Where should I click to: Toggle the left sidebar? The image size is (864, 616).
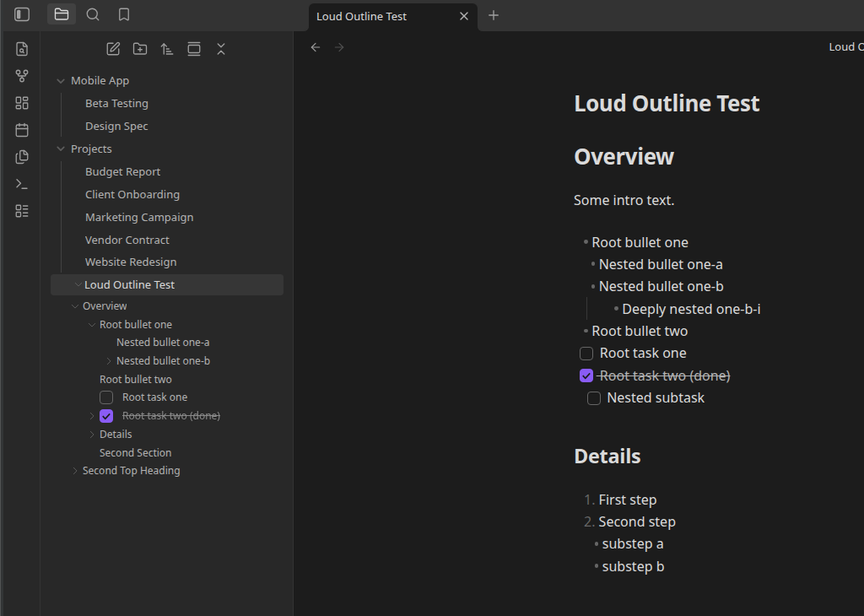(22, 14)
